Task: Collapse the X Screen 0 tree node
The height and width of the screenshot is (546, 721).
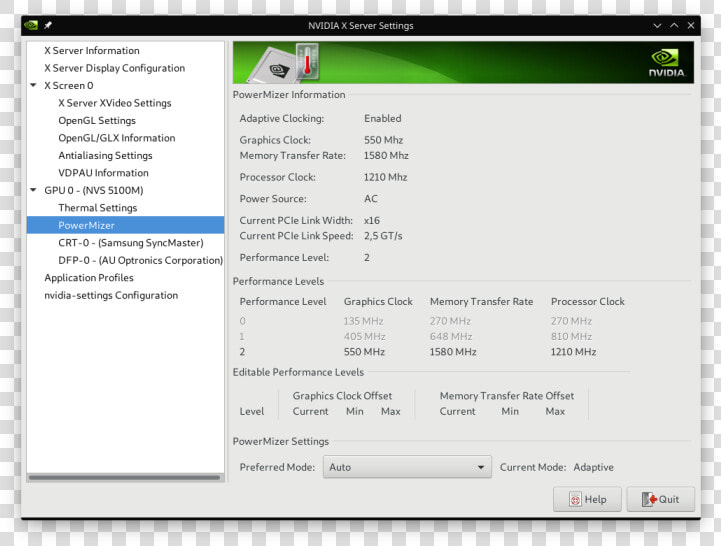Action: 33,85
